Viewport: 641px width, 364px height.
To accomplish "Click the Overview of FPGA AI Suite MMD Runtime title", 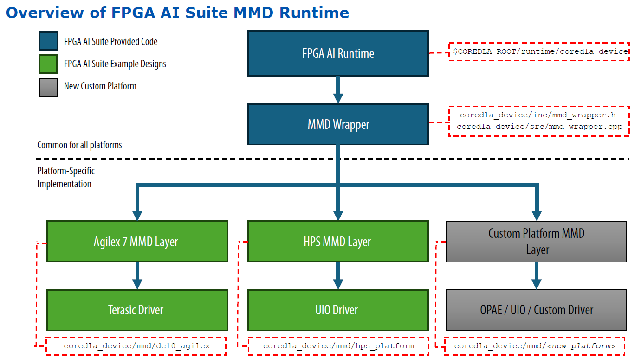I will coord(177,13).
